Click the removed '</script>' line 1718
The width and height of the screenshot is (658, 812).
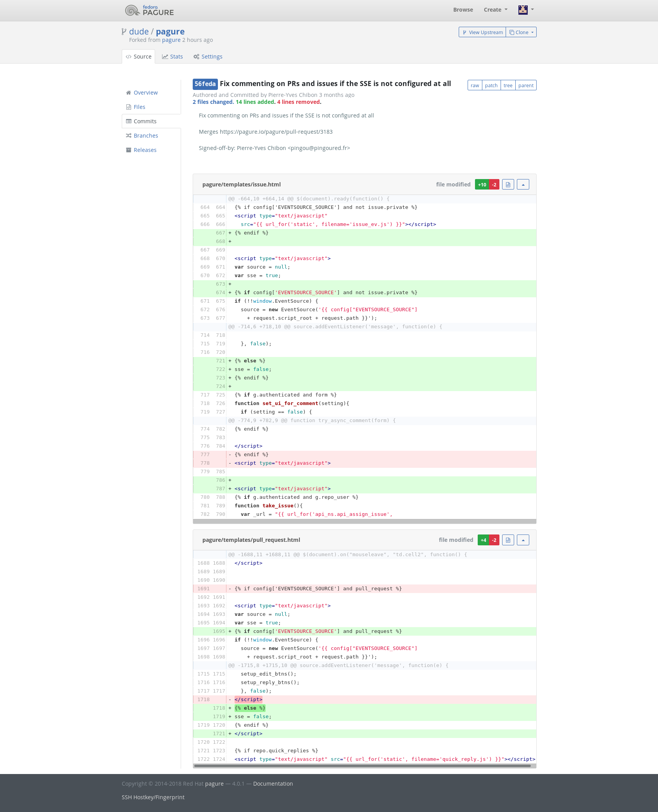[364, 700]
